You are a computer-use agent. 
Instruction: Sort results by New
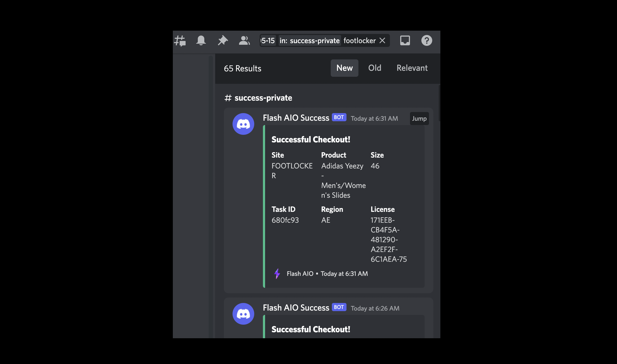[344, 68]
